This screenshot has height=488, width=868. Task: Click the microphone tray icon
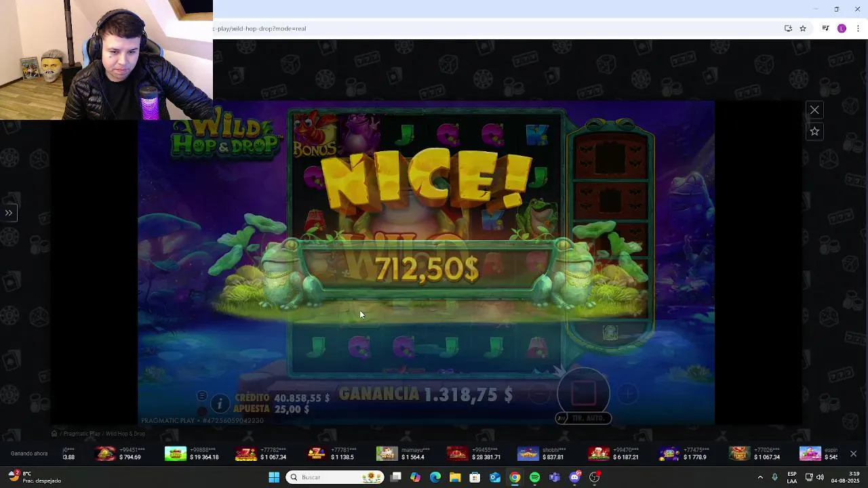point(774,477)
